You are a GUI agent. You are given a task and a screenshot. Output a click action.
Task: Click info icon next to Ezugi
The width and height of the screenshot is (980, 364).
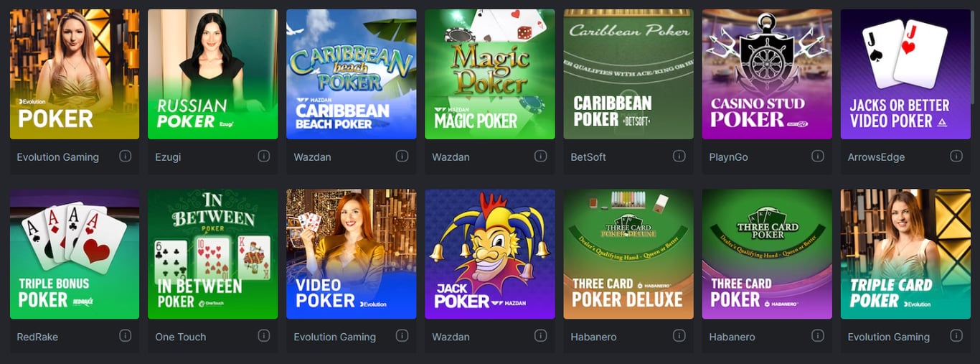(264, 156)
